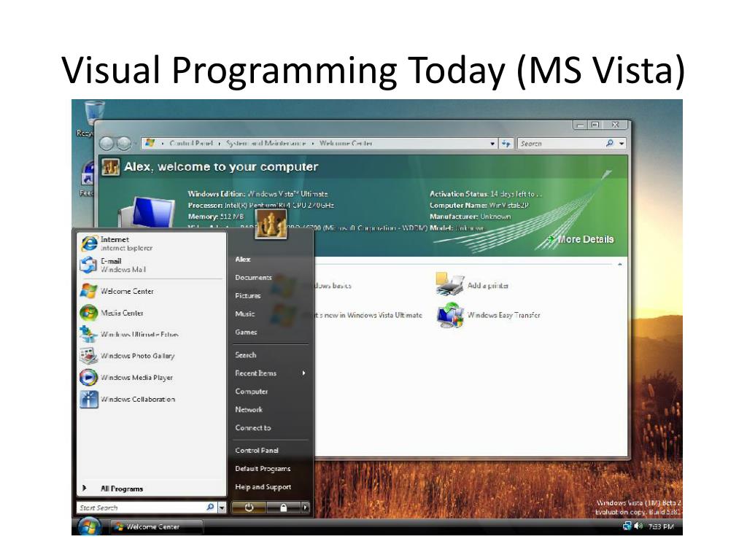This screenshot has height=560, width=747.
Task: Collapse Welcome Center section with arrow
Action: [620, 264]
